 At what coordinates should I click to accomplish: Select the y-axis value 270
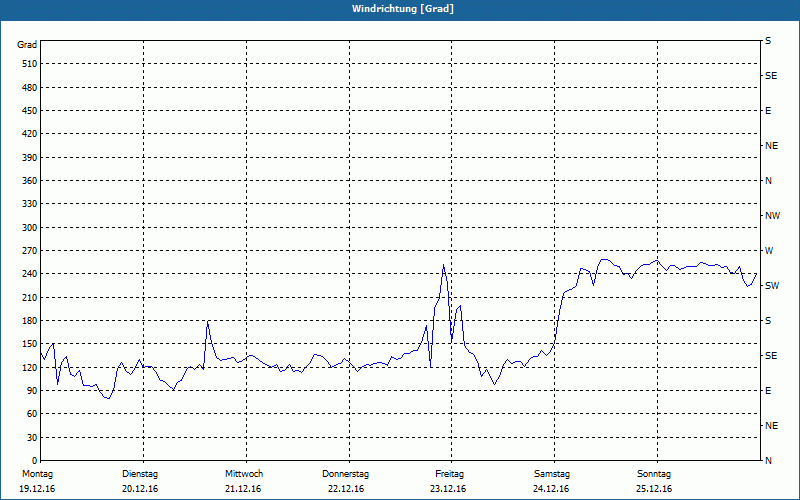coord(29,251)
